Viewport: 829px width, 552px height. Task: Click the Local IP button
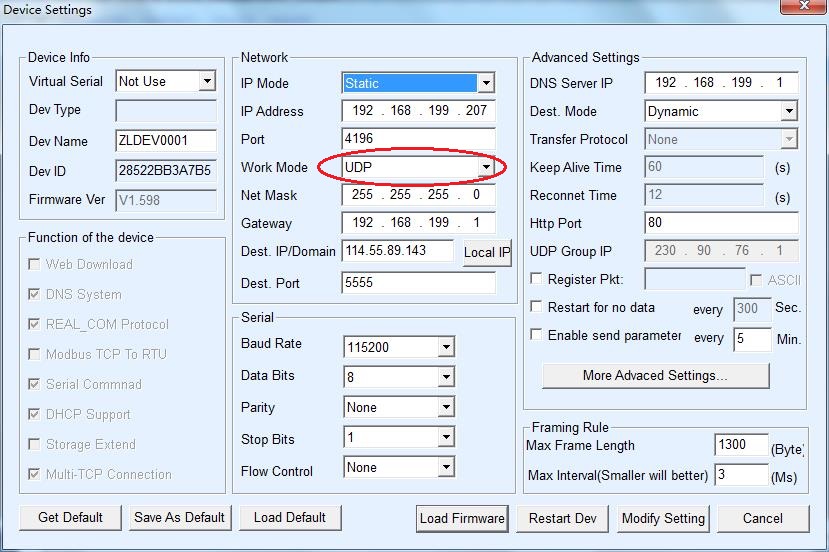click(x=486, y=253)
